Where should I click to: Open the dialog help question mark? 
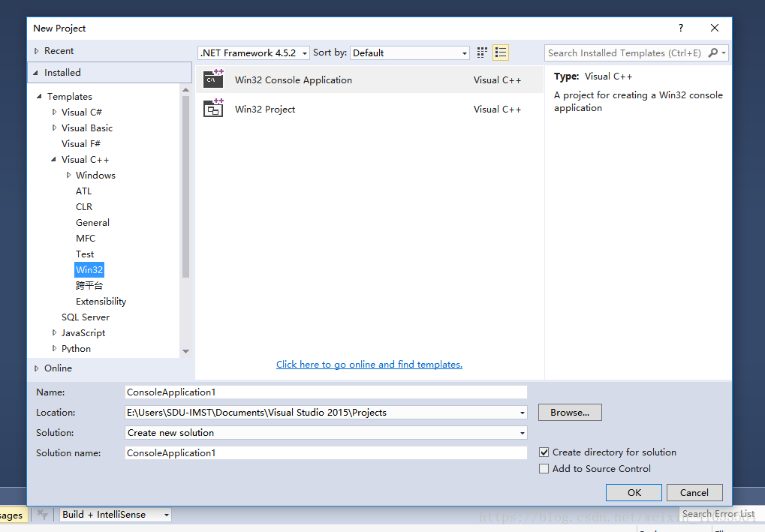click(x=681, y=28)
